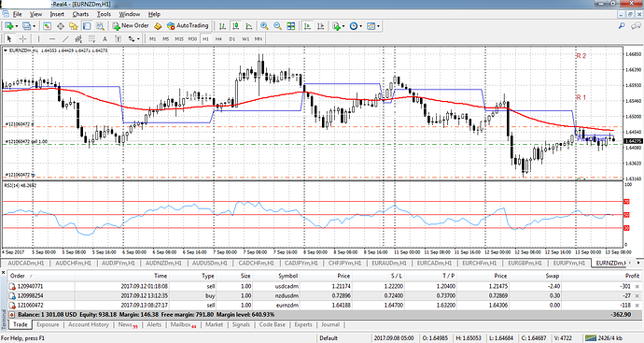Close the nzdusdm buy order
The image size is (644, 343).
pyautogui.click(x=637, y=295)
